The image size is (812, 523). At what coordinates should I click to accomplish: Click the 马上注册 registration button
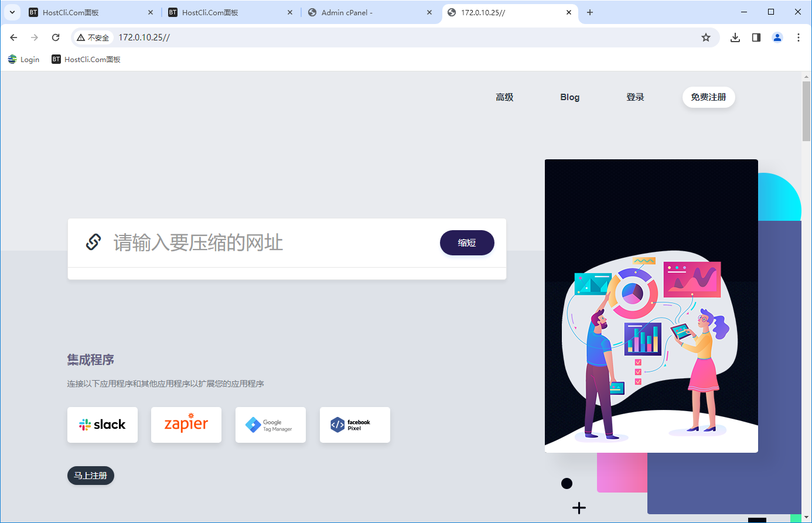point(90,476)
